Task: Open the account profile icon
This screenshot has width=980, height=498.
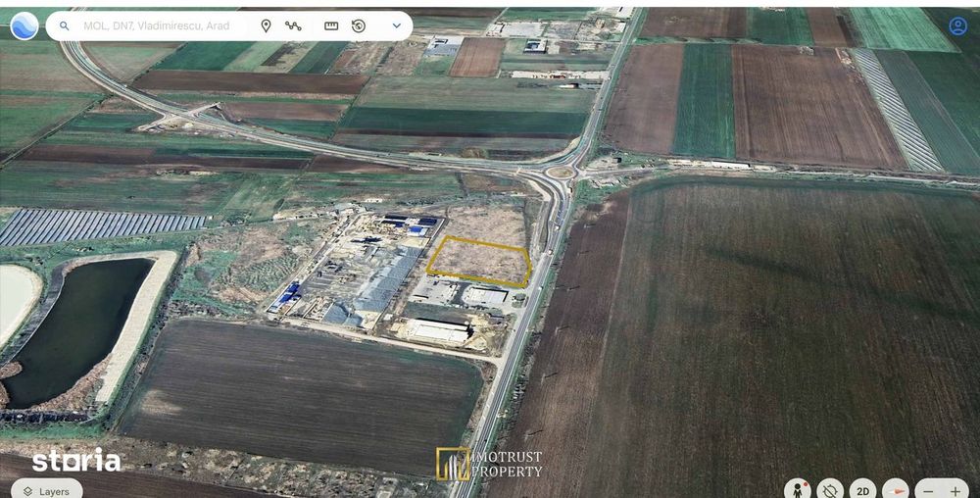Action: pos(957,25)
